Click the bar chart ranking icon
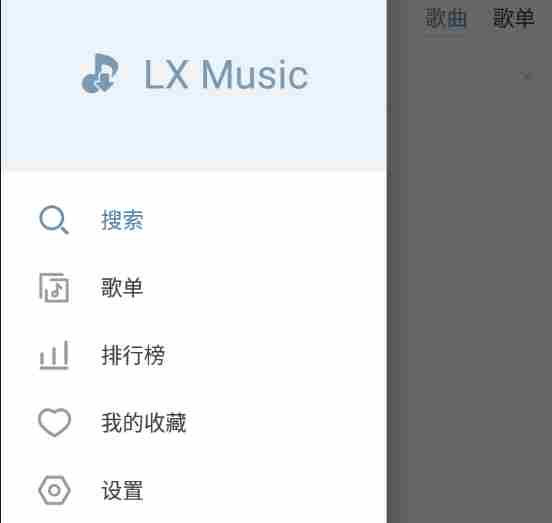The image size is (552, 523). [x=54, y=355]
